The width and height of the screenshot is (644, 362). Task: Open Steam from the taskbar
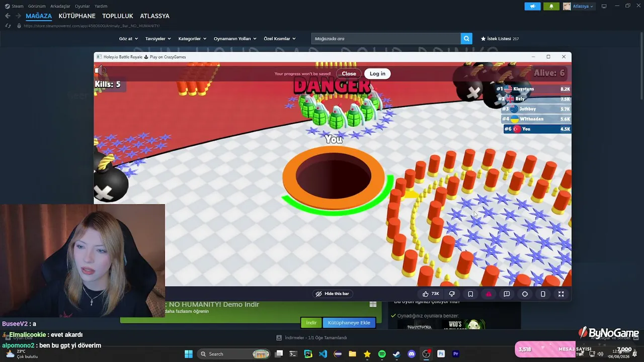point(396,354)
